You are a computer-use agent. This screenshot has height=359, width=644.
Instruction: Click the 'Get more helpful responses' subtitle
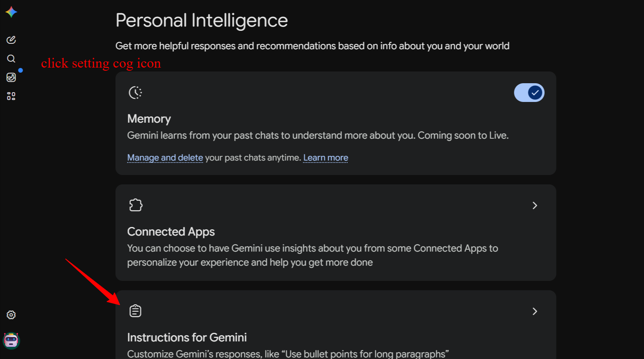coord(312,46)
